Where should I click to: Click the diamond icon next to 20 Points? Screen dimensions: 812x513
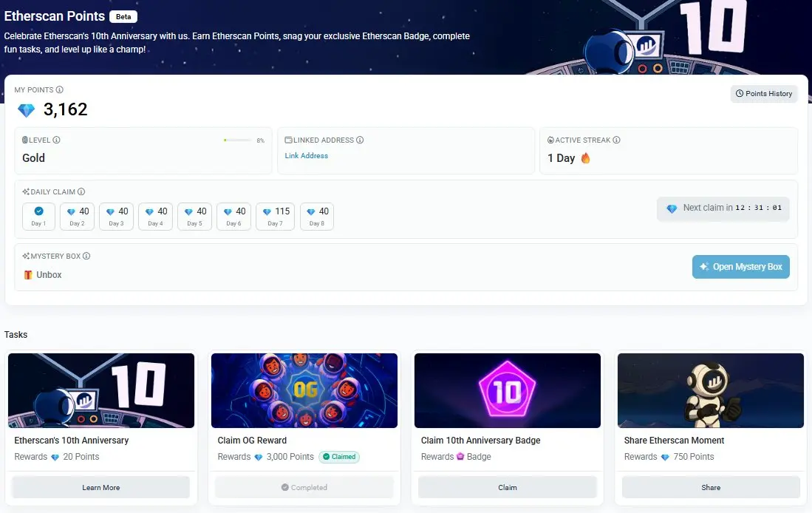point(55,457)
